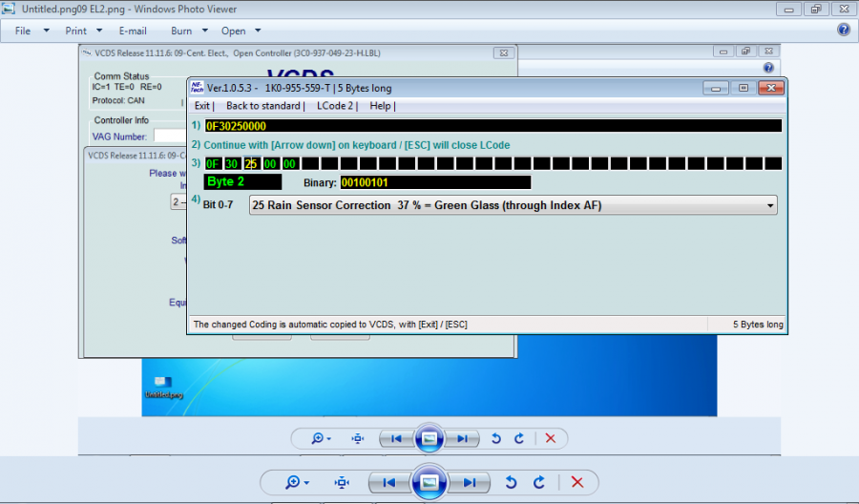Expand the Print dropdown menu

(x=83, y=31)
